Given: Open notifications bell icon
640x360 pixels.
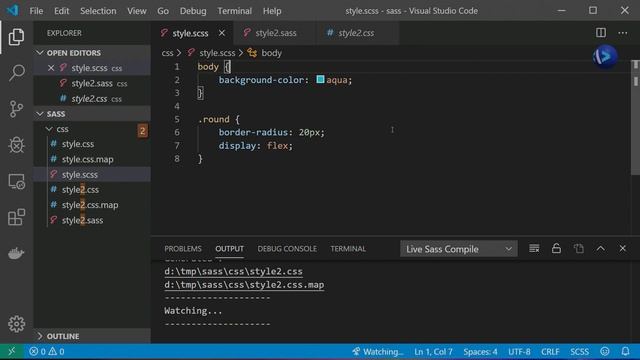Looking at the screenshot, I should (x=625, y=351).
